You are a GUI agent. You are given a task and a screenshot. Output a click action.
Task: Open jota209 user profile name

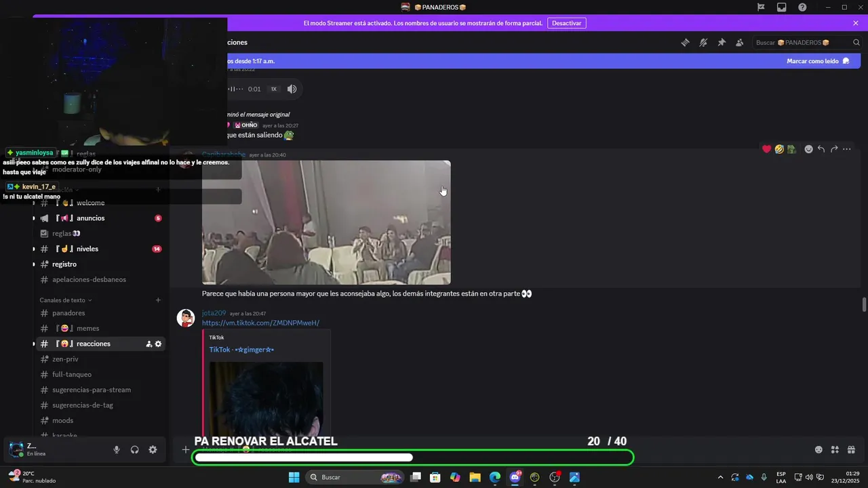(214, 313)
